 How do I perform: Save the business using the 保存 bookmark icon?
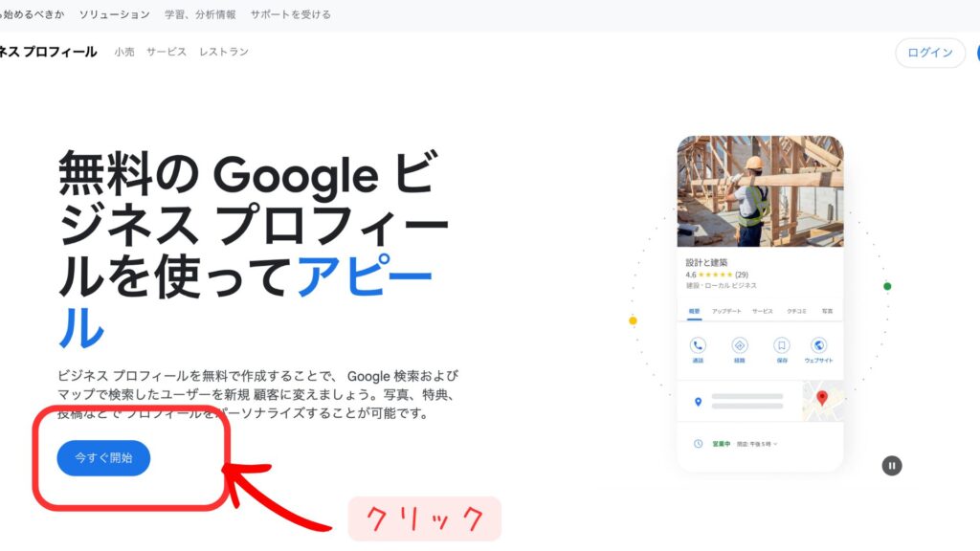780,343
